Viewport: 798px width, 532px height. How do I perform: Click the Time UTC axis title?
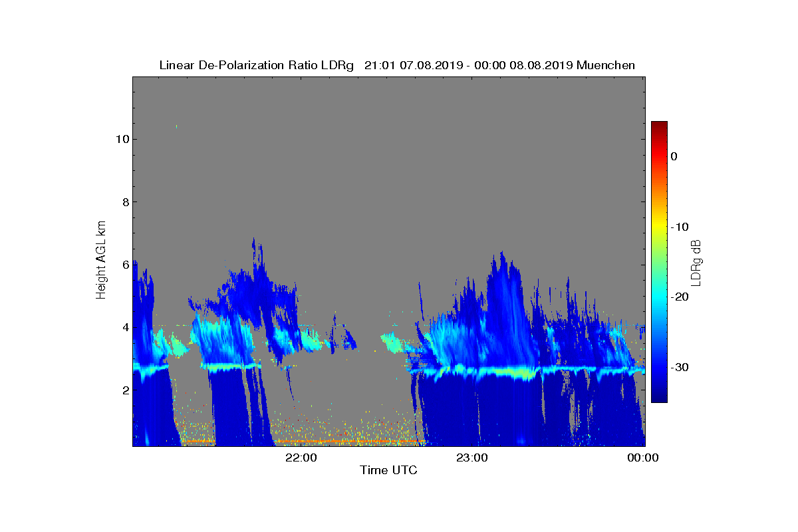point(388,470)
